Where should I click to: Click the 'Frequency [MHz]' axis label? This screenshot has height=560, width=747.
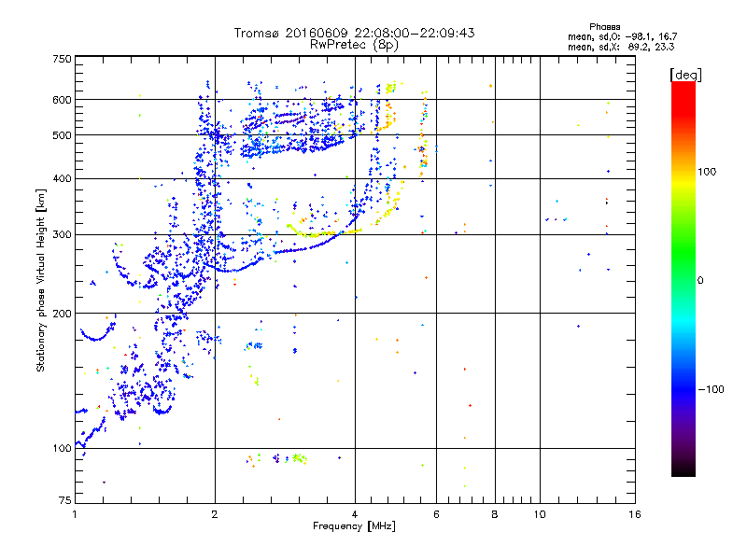coord(354,526)
